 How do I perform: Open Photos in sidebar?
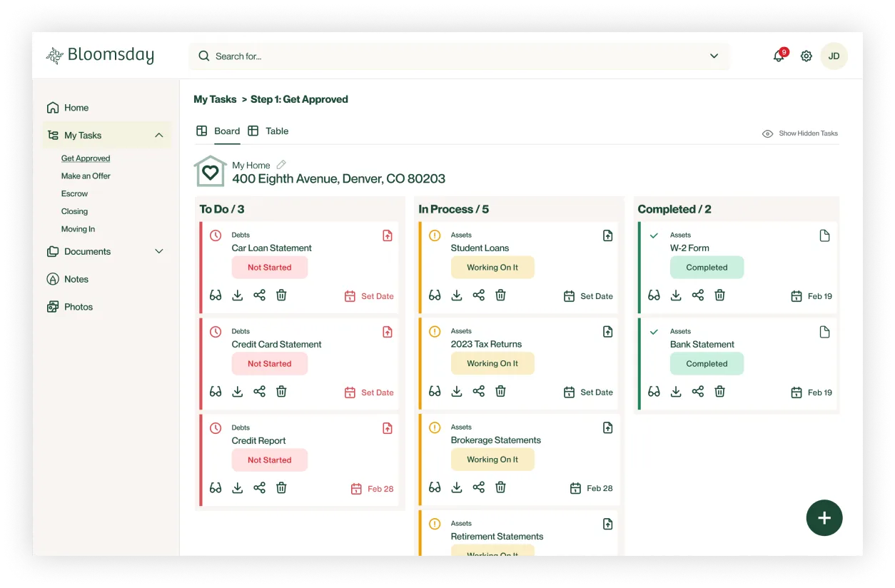tap(70, 307)
